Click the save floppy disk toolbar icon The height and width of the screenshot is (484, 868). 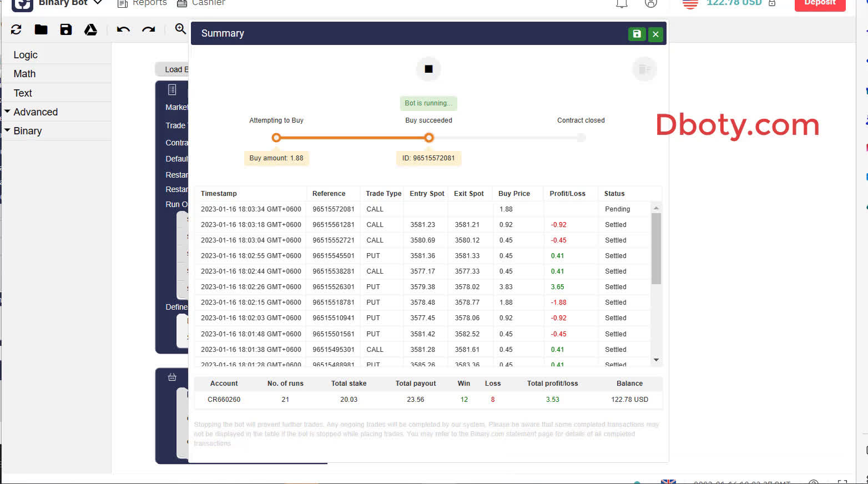(66, 30)
